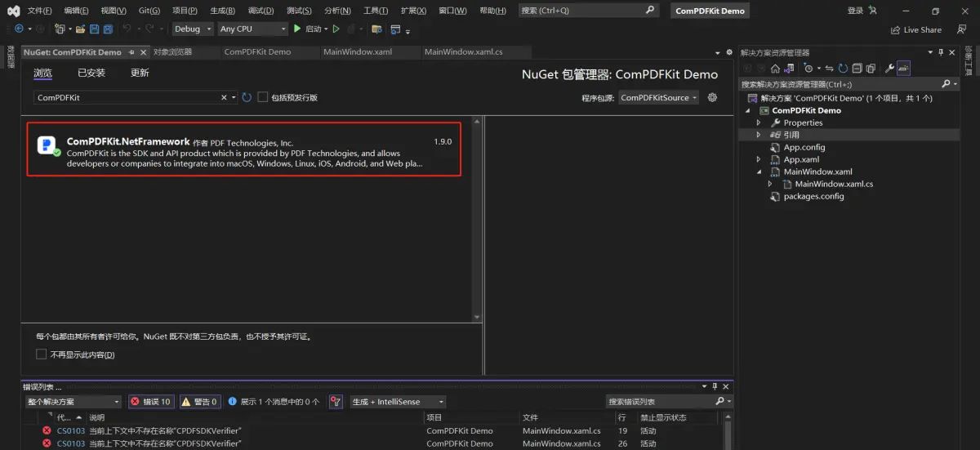The width and height of the screenshot is (980, 450).
Task: Expand the references node in the tree
Action: pyautogui.click(x=759, y=135)
